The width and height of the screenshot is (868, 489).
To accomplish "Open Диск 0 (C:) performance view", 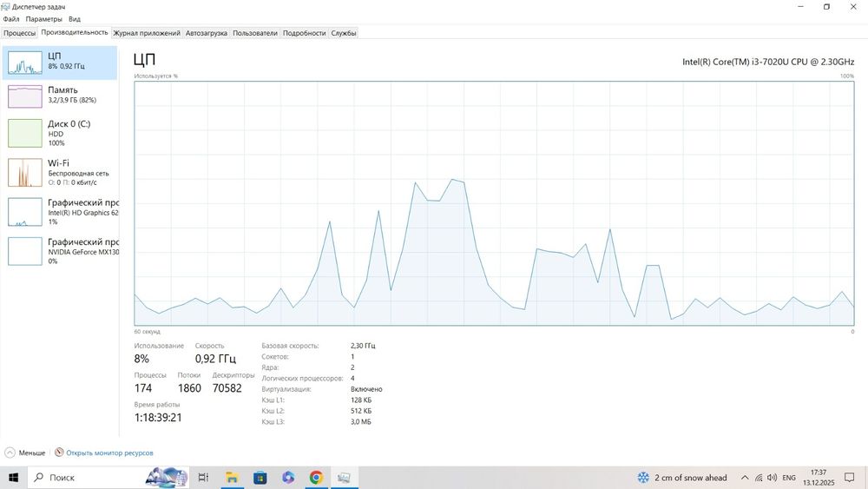I will coord(60,133).
